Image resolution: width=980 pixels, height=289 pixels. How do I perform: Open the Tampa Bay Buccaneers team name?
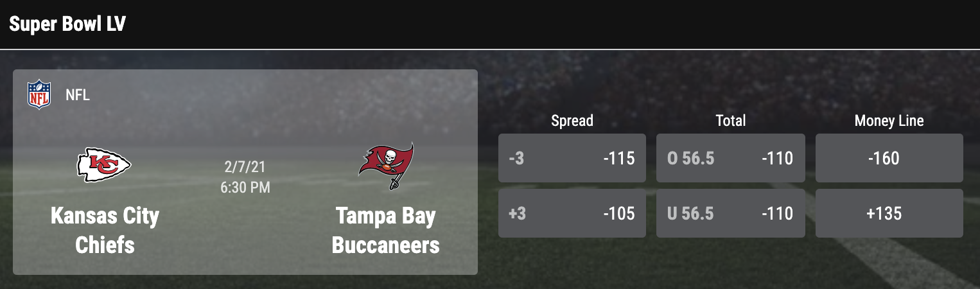click(385, 230)
